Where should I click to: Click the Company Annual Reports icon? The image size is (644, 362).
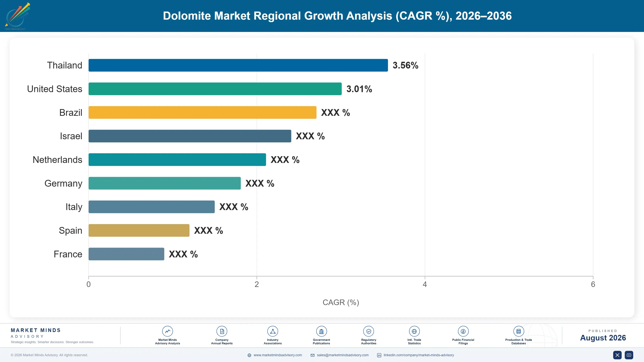point(222,331)
